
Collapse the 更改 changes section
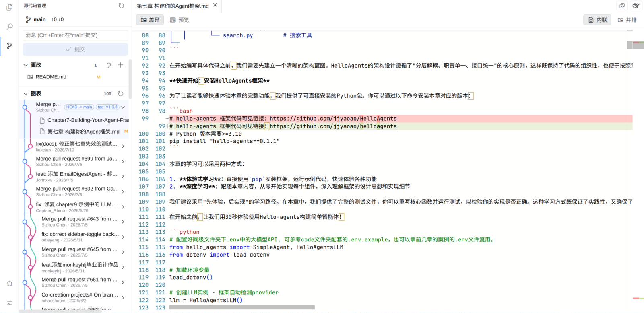pyautogui.click(x=26, y=65)
